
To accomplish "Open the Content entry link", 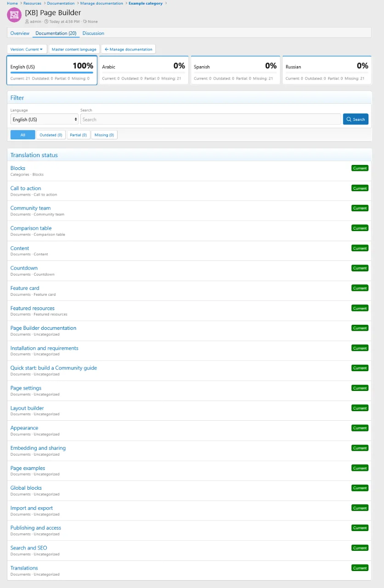I will 20,248.
